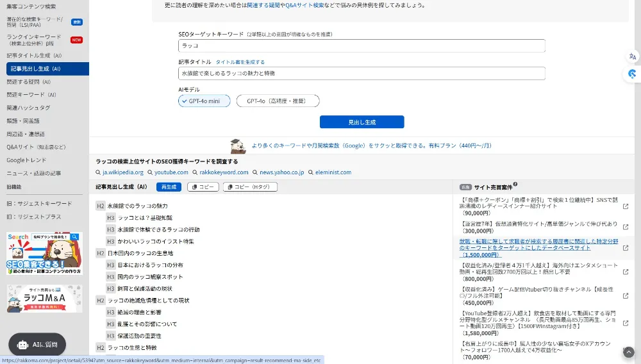Click the scroll-to-top arrow button
Viewport: 641px width, 364px height.
pos(629,352)
